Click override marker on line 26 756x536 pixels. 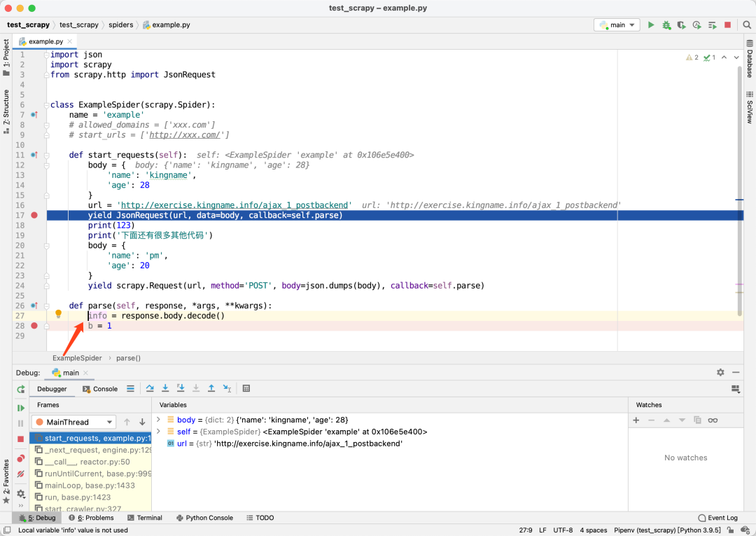point(34,305)
